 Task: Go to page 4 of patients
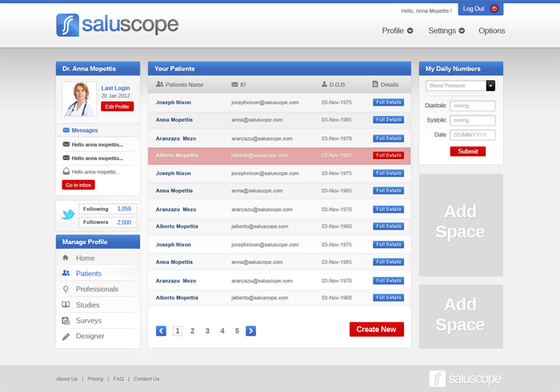222,331
